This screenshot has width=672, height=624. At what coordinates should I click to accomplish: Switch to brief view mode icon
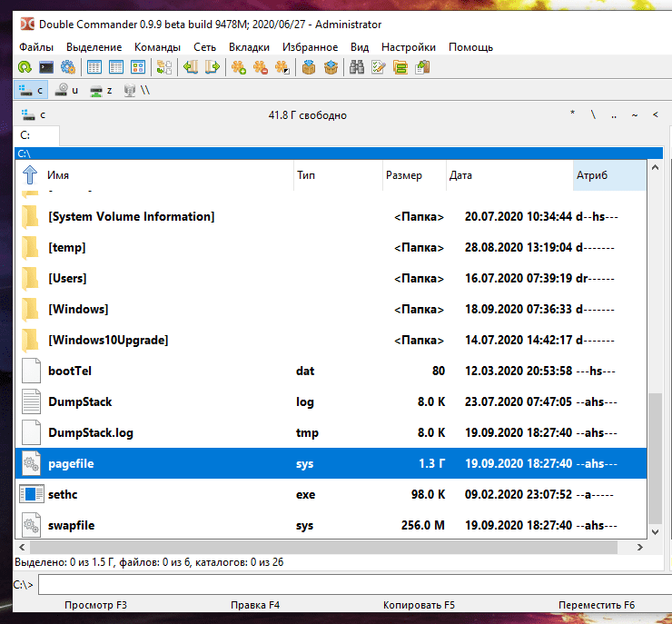click(94, 67)
